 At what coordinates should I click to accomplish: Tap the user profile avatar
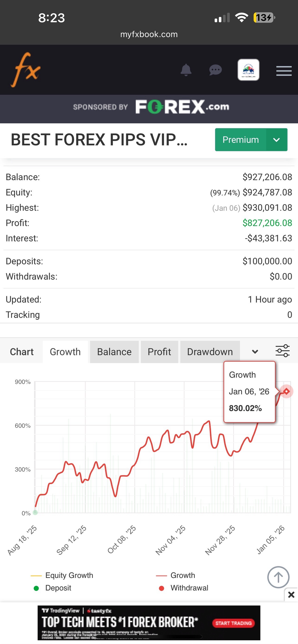point(248,70)
